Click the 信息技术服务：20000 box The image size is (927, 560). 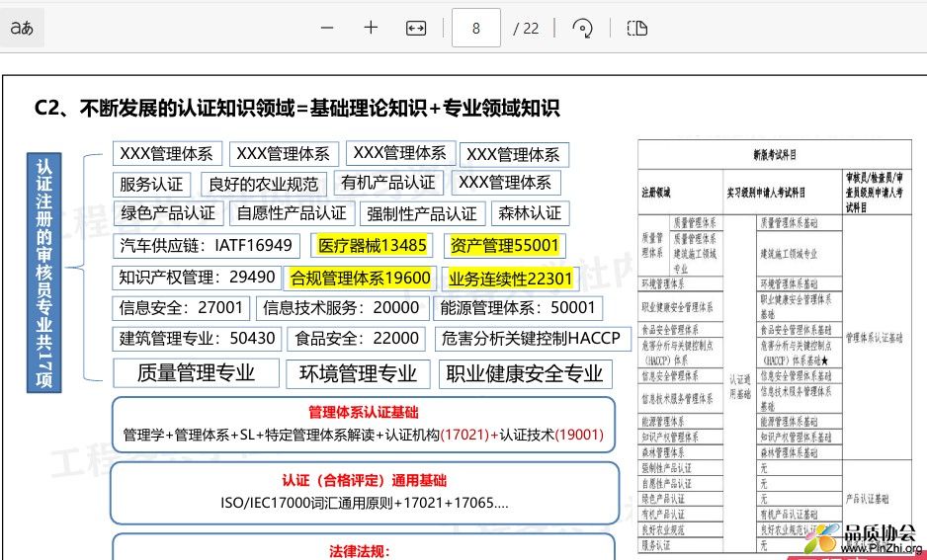tap(341, 308)
